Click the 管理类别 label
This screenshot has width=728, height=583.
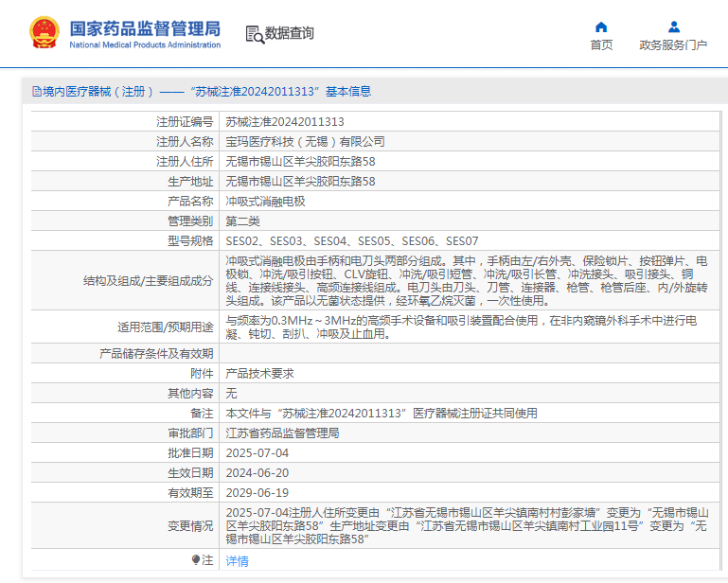point(190,221)
